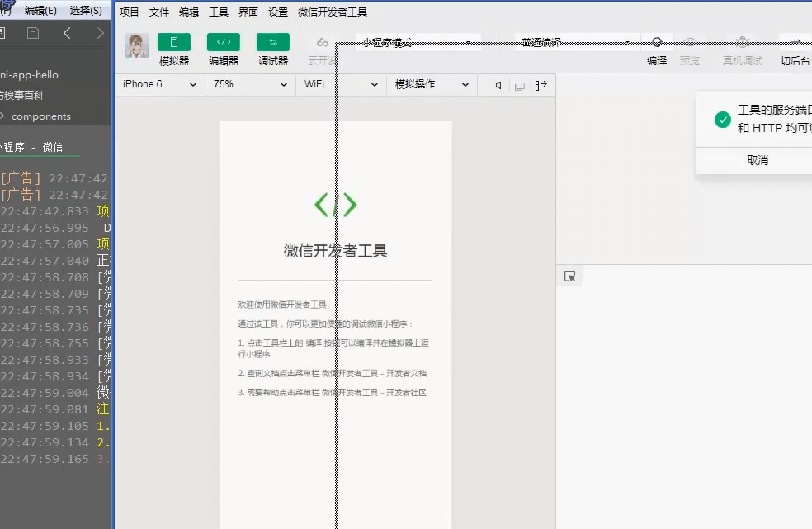Screen dimensions: 812x529
Task: Open the WiFi network dropdown
Action: pyautogui.click(x=341, y=84)
